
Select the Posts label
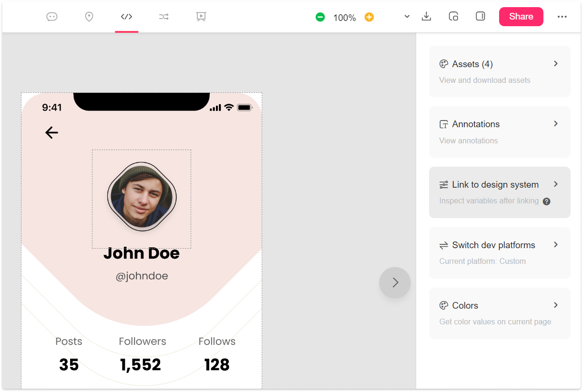click(69, 342)
